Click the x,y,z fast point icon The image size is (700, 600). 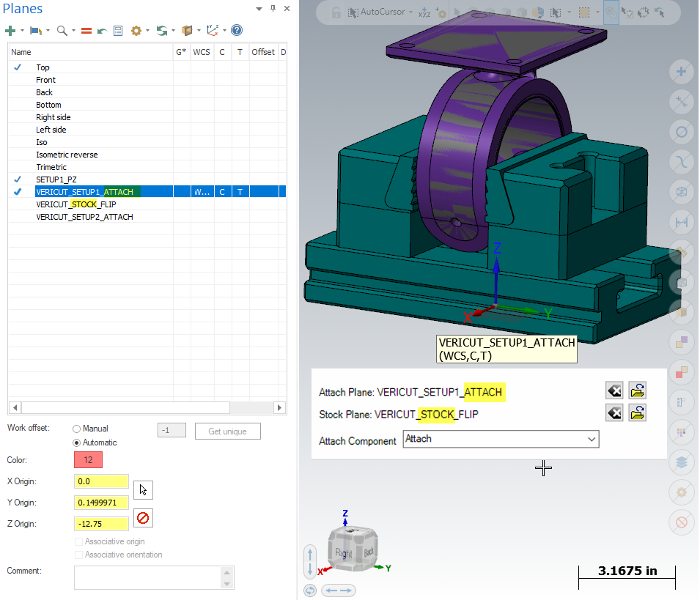tap(424, 13)
